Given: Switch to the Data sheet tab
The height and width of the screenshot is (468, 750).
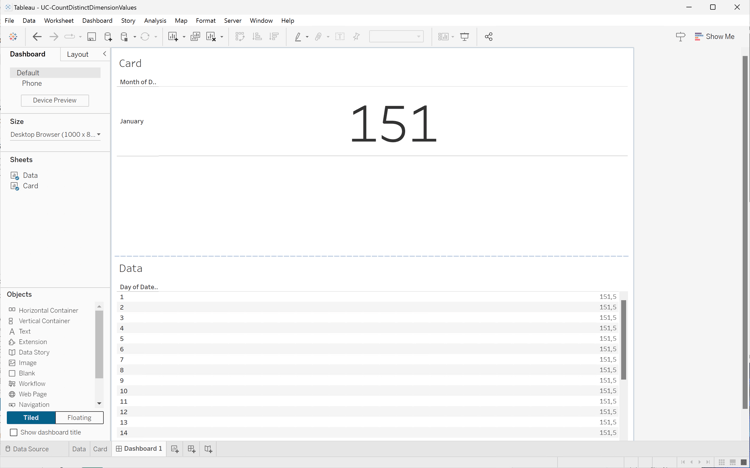Looking at the screenshot, I should [x=79, y=449].
